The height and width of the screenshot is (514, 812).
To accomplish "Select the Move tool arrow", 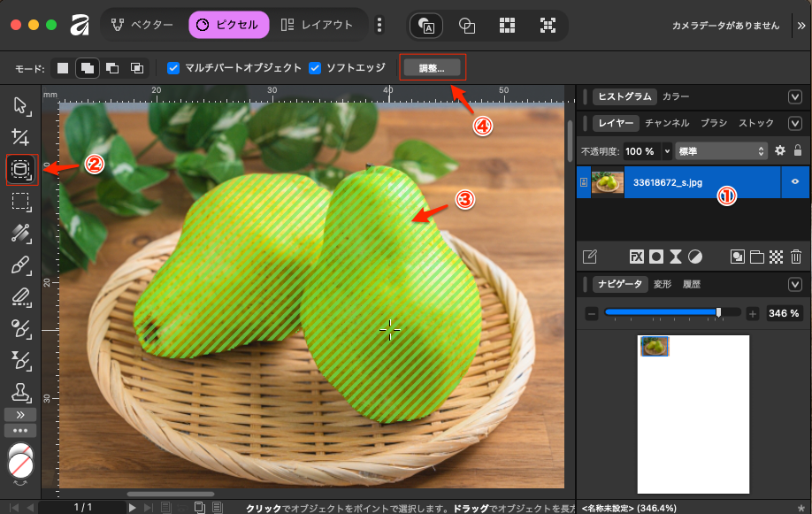I will [20, 107].
